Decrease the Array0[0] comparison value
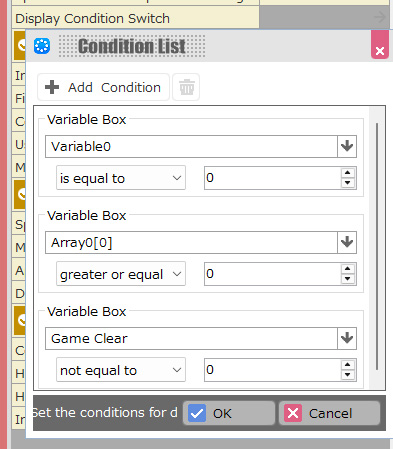Screen dimensions: 393x449 point(348,279)
